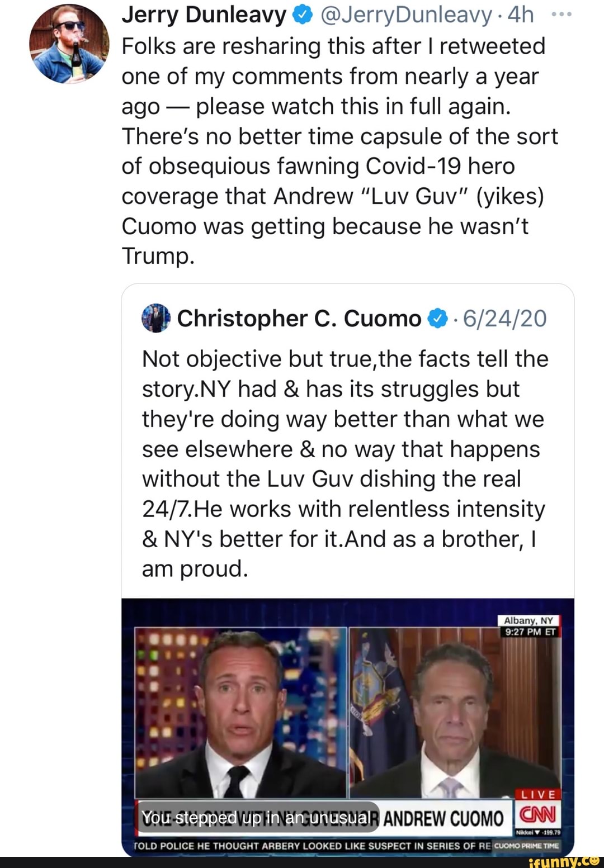Open Christopher C. Cuomo's profile name
Viewport: 604px width, 868px height.
pos(299,318)
